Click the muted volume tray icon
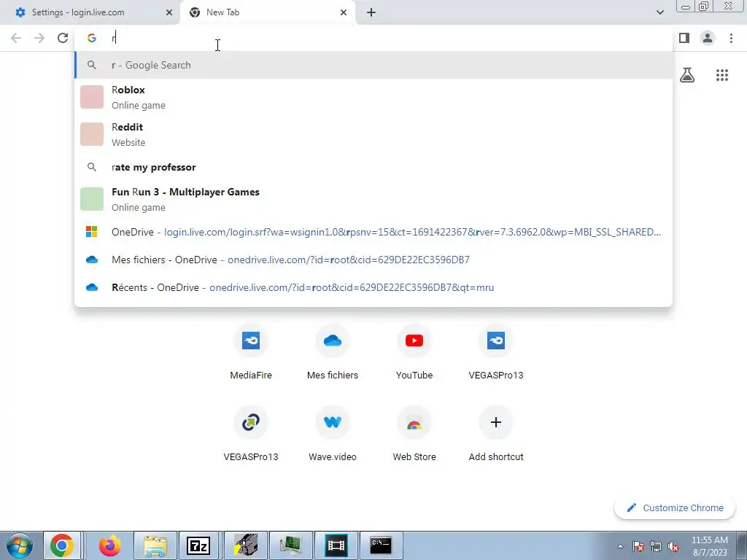This screenshot has width=747, height=560. (x=673, y=546)
